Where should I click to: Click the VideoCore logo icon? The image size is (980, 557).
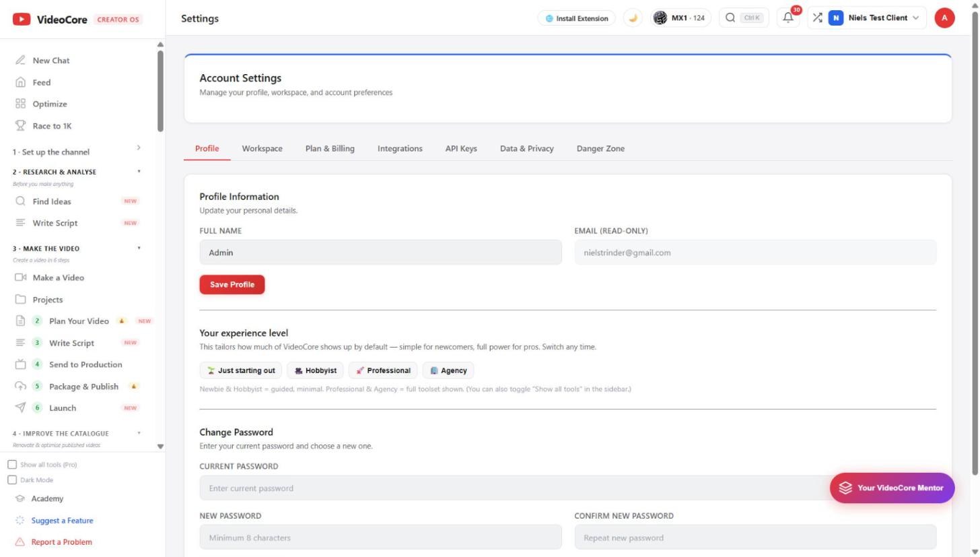coord(22,20)
